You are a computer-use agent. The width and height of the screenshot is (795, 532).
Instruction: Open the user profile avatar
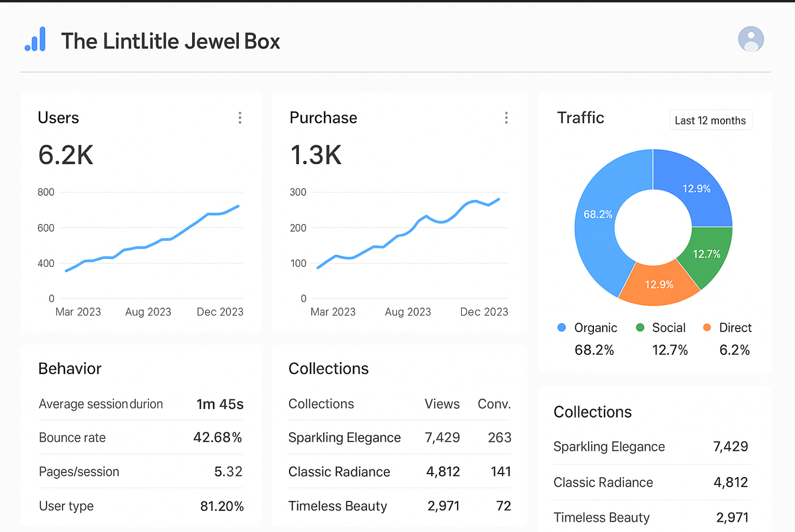pyautogui.click(x=751, y=40)
